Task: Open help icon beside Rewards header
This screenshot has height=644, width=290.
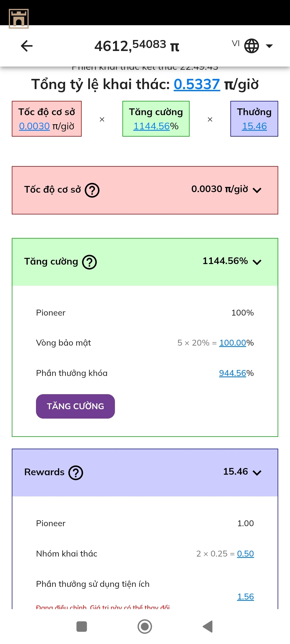Action: tap(76, 473)
